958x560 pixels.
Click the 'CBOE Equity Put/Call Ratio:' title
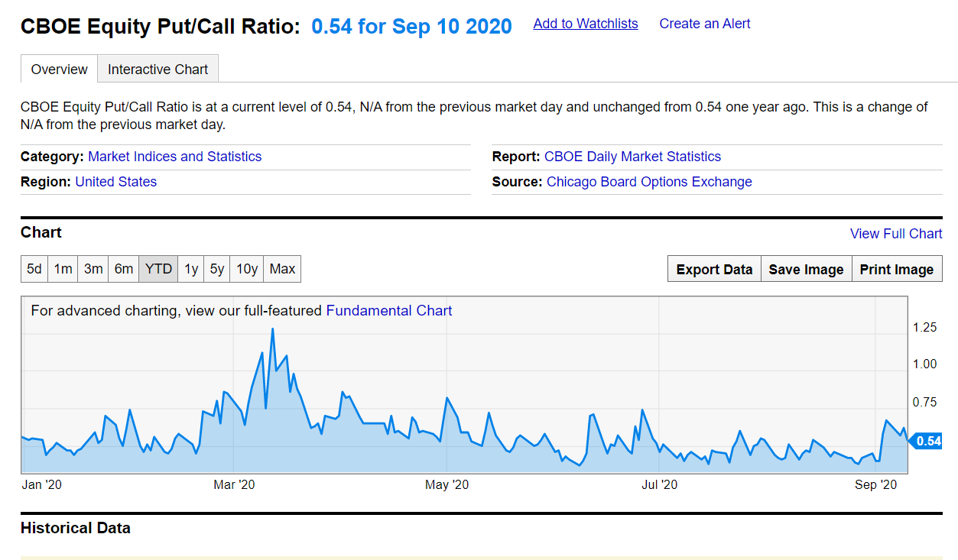click(x=161, y=27)
